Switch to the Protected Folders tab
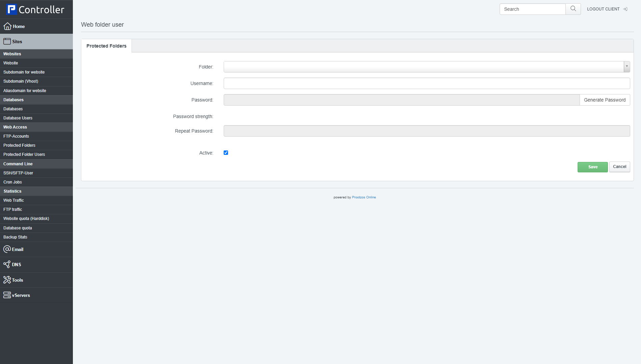The width and height of the screenshot is (641, 364). click(x=106, y=46)
